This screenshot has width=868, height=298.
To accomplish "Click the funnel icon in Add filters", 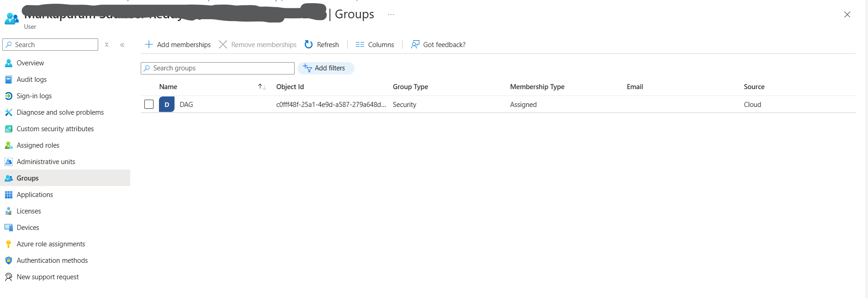I will click(307, 68).
